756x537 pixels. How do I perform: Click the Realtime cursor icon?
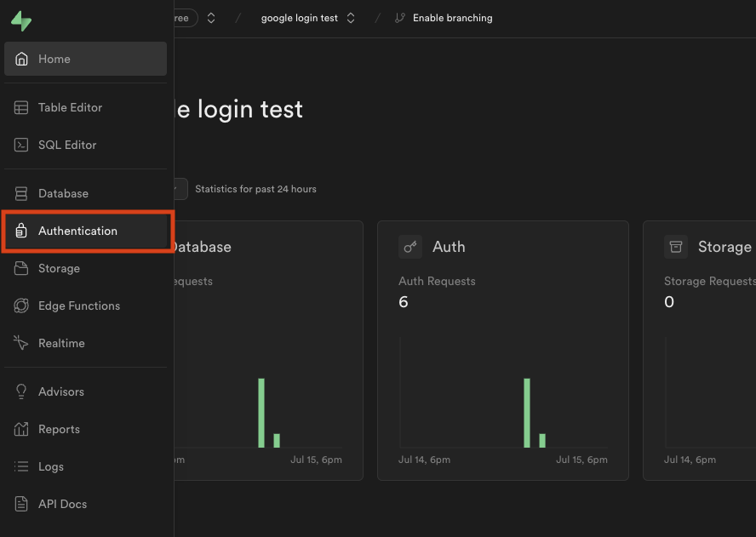(x=20, y=343)
